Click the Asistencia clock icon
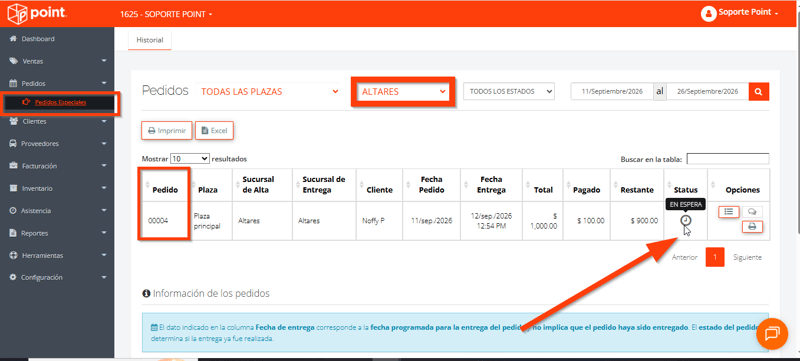Screen dimensions: 800x361 click(13, 211)
